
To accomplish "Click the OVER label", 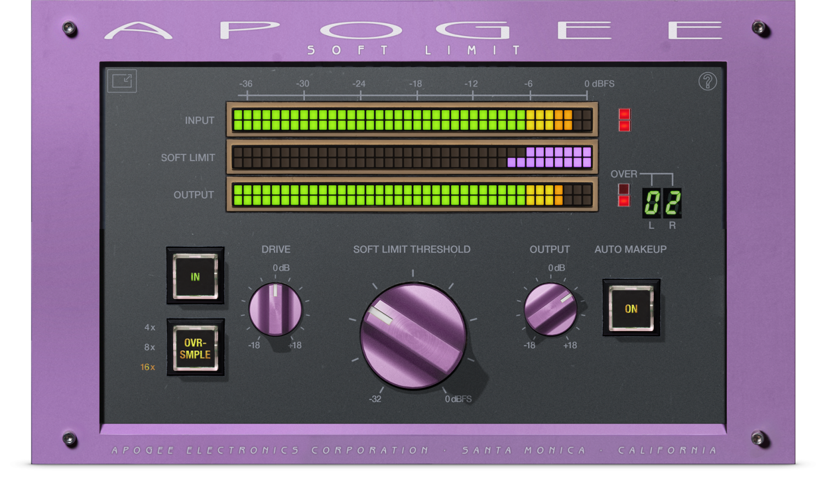I will tap(624, 174).
